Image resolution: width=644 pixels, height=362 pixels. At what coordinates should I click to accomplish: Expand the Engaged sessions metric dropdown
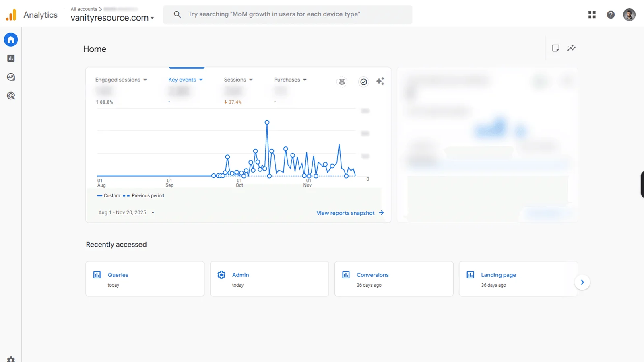point(121,80)
